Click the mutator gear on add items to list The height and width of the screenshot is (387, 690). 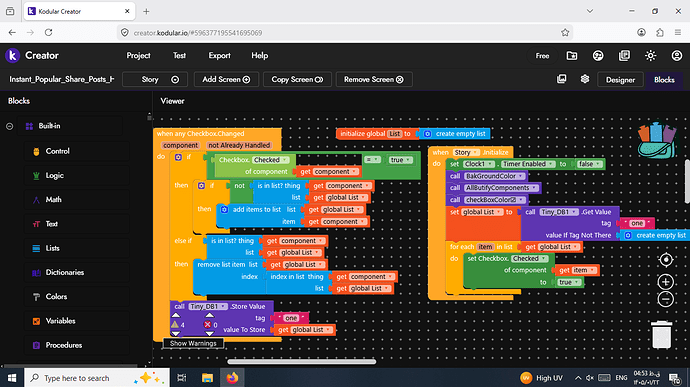point(224,210)
